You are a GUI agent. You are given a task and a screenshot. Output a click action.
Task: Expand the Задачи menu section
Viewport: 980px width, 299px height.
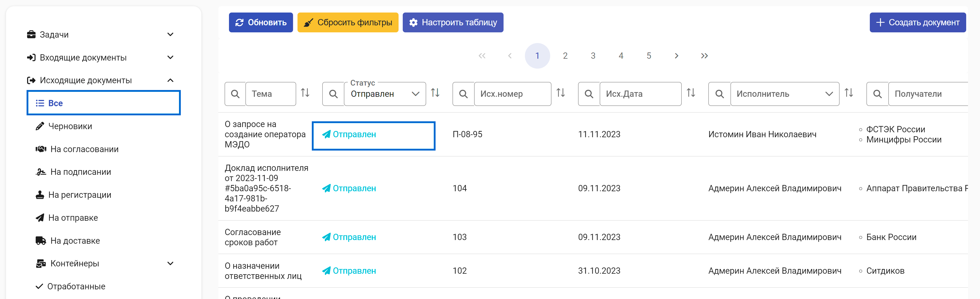pos(170,35)
